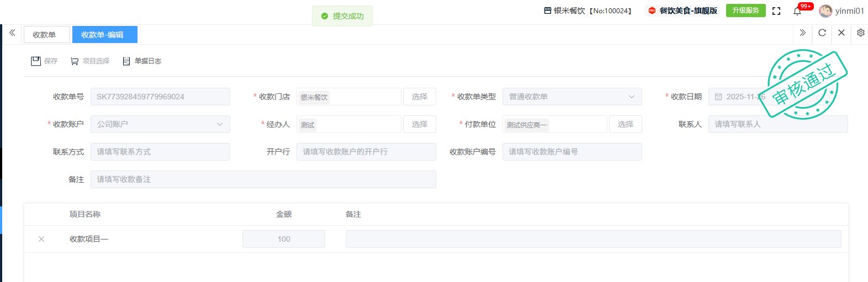Remove 收款项目一 row with X icon
This screenshot has width=868, height=282.
[x=41, y=239]
